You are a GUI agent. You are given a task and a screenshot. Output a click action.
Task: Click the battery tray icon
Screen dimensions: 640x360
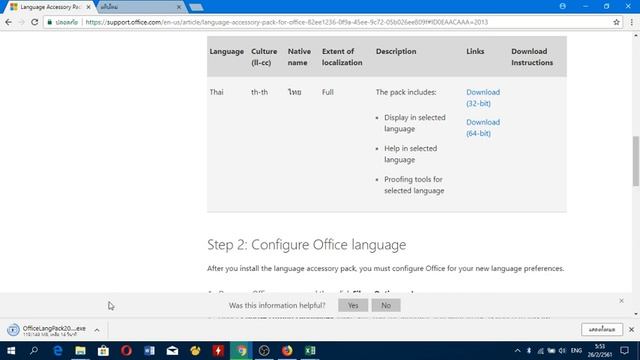point(551,351)
